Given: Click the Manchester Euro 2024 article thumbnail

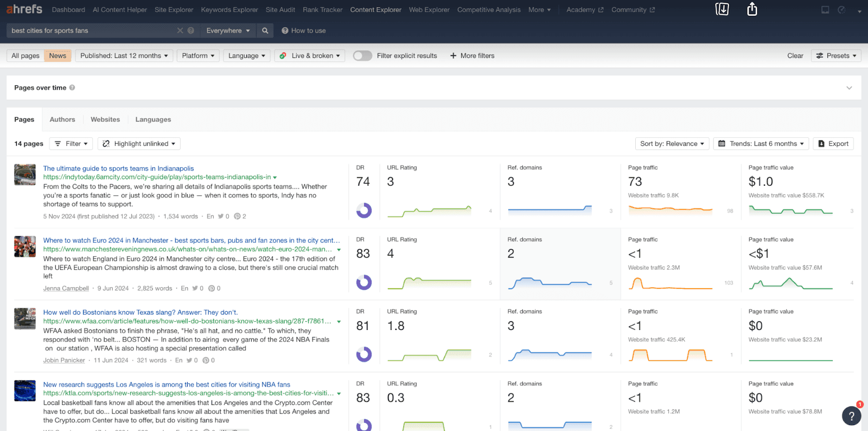Looking at the screenshot, I should click(x=25, y=246).
